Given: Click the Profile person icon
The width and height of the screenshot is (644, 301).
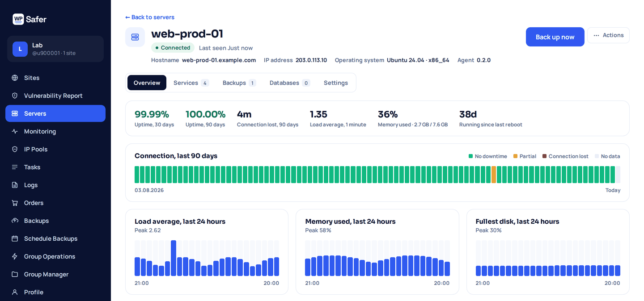Looking at the screenshot, I should tap(15, 292).
